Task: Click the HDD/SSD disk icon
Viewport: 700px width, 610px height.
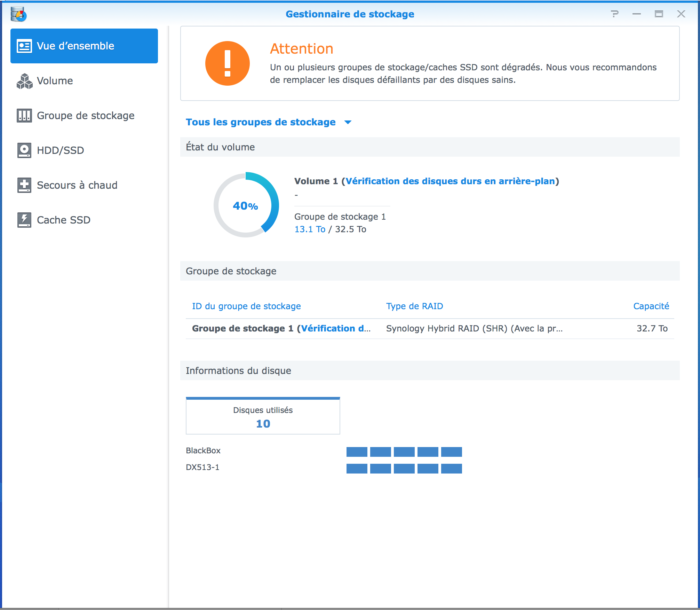Action: pos(24,150)
